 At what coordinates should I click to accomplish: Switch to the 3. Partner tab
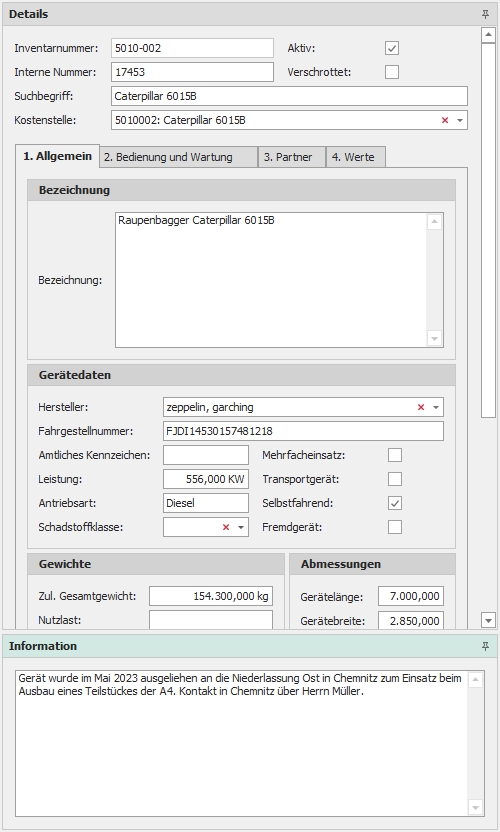coord(292,157)
